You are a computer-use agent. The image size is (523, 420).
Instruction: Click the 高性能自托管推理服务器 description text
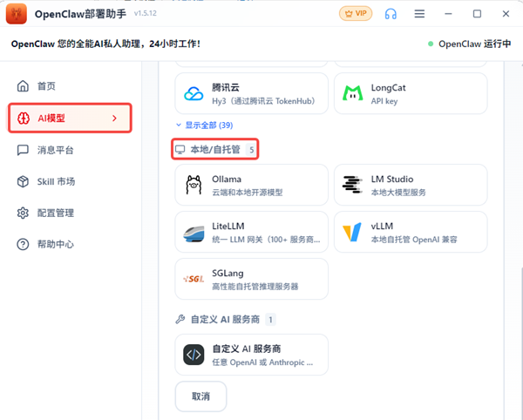point(255,287)
